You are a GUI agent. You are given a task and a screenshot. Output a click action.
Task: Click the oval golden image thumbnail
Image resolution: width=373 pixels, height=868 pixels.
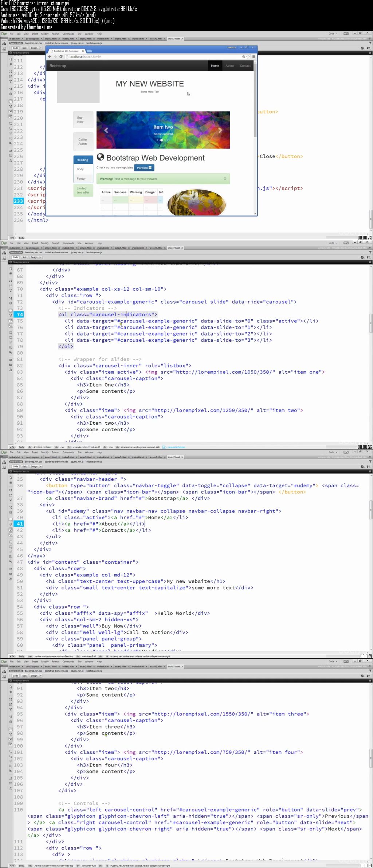coord(197,202)
